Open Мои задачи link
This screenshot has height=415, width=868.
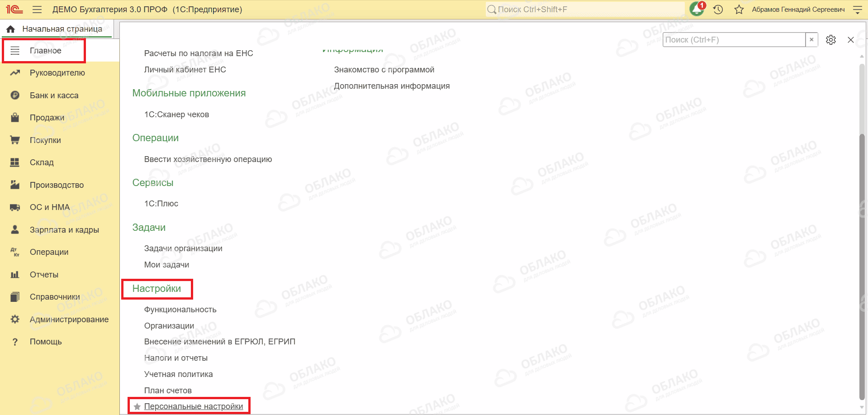(x=166, y=265)
